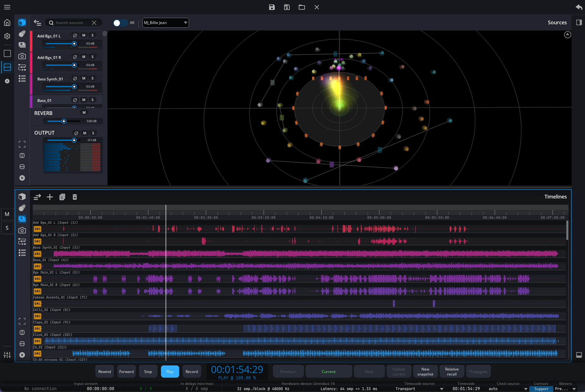Open the MJ_Billie Jean source dropdown
The width and height of the screenshot is (585, 392).
coord(165,22)
